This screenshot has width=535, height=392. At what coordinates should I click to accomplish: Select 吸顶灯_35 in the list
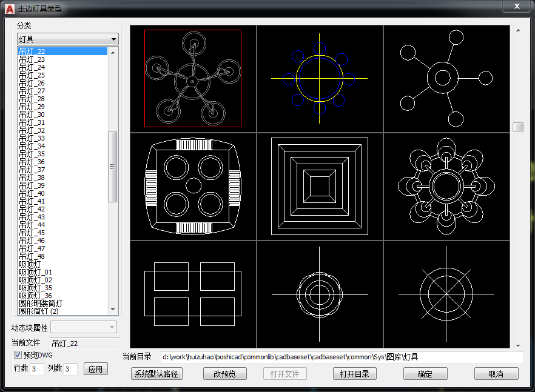(x=62, y=288)
